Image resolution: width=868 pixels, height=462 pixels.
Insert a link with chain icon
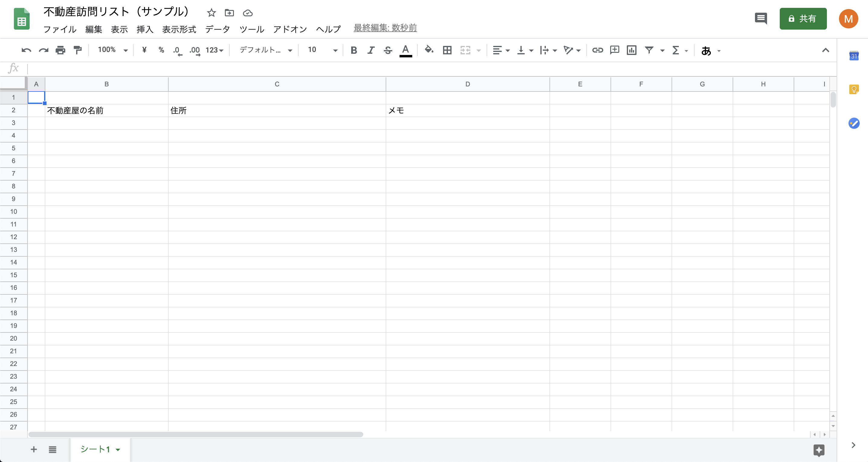click(x=598, y=50)
